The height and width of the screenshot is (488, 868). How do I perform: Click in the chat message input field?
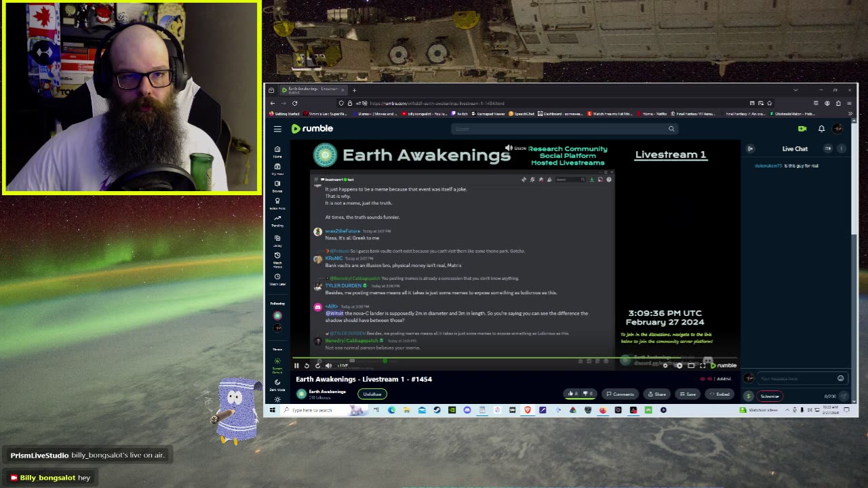point(797,378)
